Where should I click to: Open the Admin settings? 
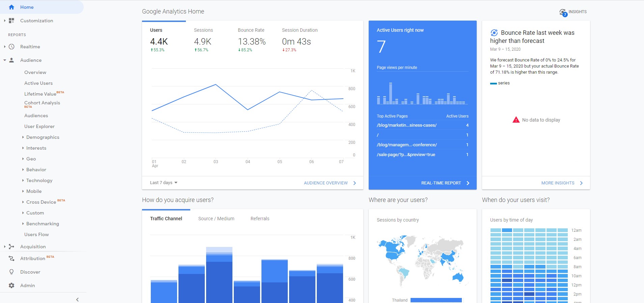(28, 285)
